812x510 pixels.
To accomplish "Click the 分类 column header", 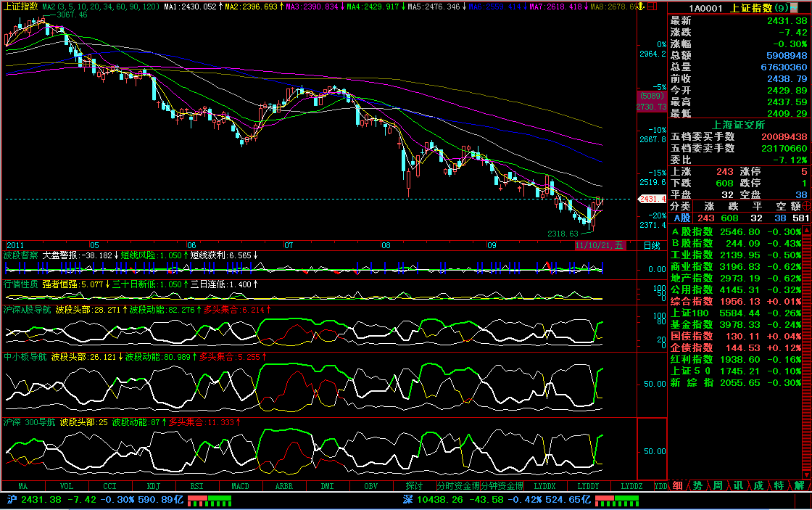I will (681, 206).
